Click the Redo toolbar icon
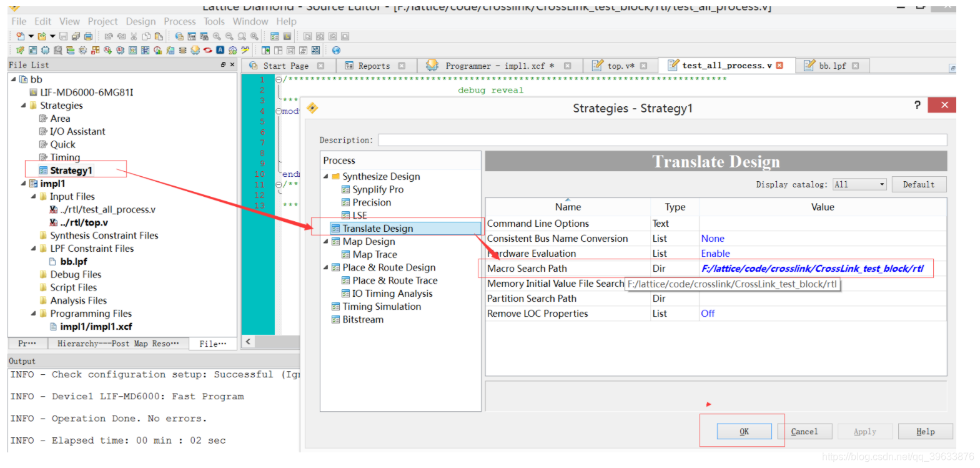The height and width of the screenshot is (468, 980). click(x=121, y=36)
